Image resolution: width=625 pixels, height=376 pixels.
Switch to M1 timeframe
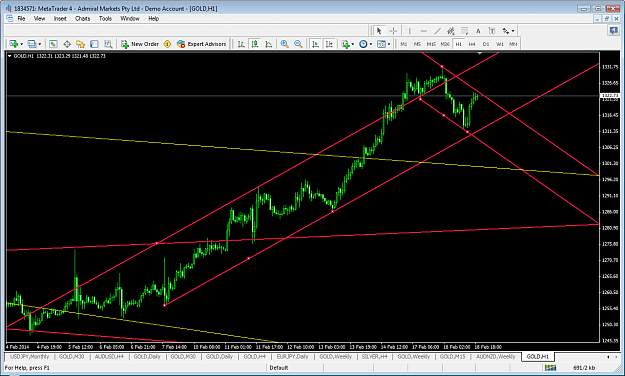click(404, 44)
